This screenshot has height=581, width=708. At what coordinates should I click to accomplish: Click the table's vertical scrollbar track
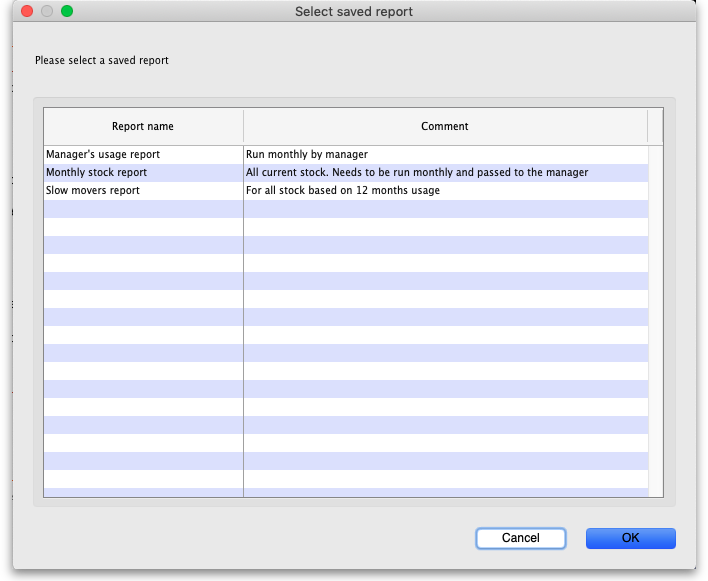pyautogui.click(x=656, y=320)
